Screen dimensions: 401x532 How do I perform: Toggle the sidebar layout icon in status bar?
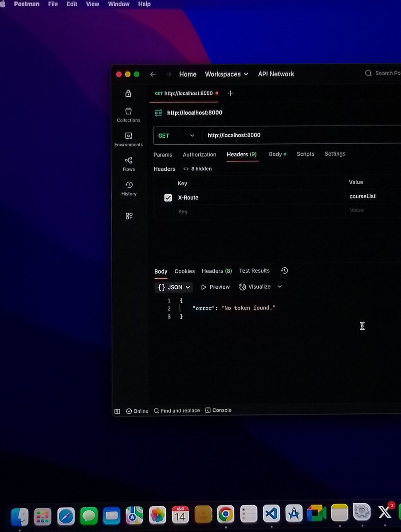[x=118, y=411]
